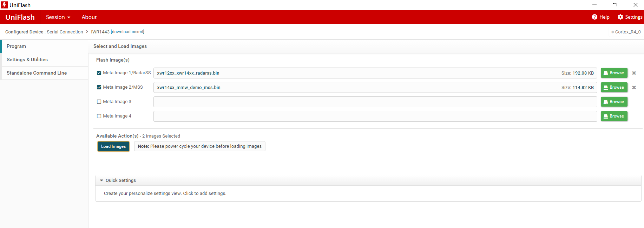Minimize the UniFlash window
This screenshot has width=644, height=228.
[594, 5]
